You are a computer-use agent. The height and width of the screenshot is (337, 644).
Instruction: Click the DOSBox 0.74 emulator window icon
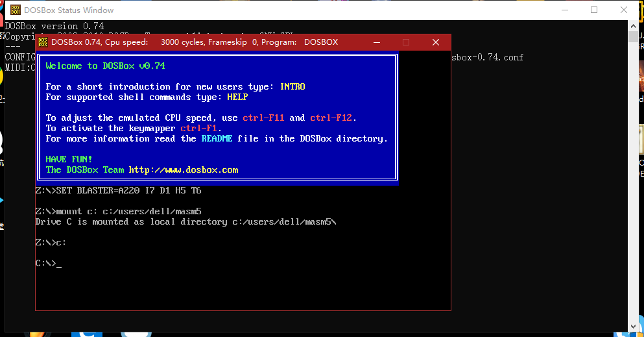tap(43, 42)
